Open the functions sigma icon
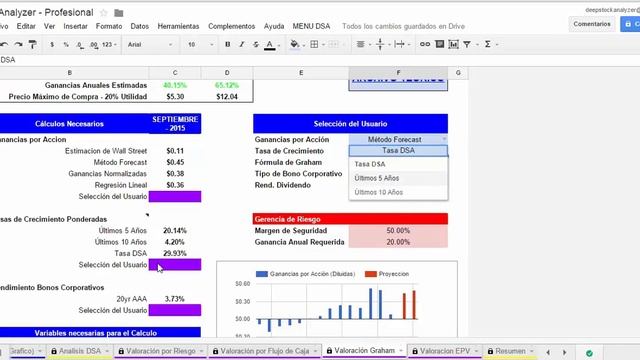Viewport: 640px width, 360px height. click(487, 44)
